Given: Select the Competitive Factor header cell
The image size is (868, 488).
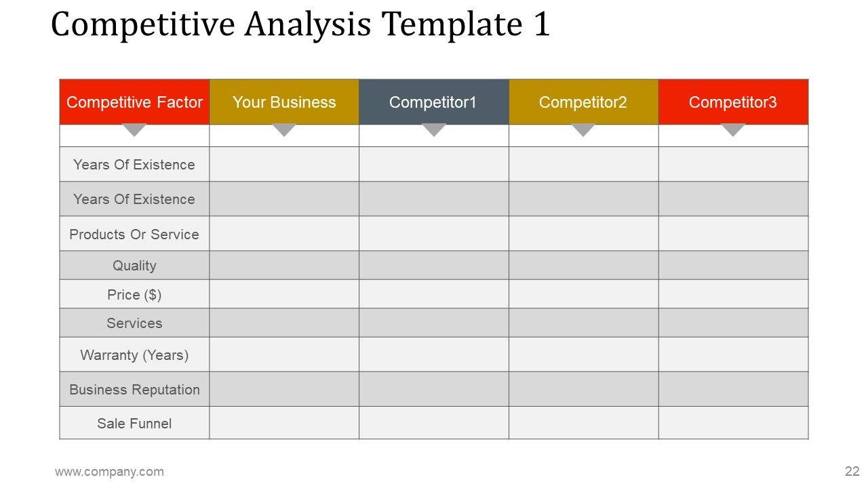Looking at the screenshot, I should [x=134, y=102].
